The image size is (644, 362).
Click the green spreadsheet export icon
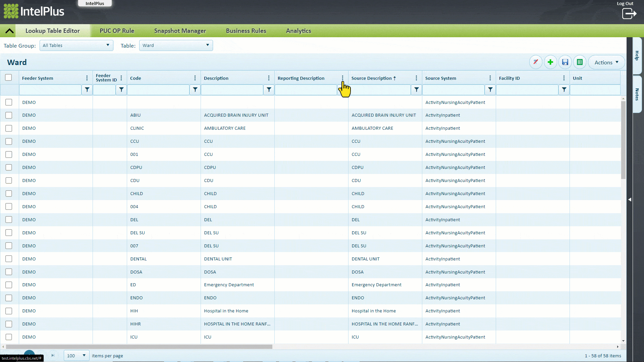580,62
